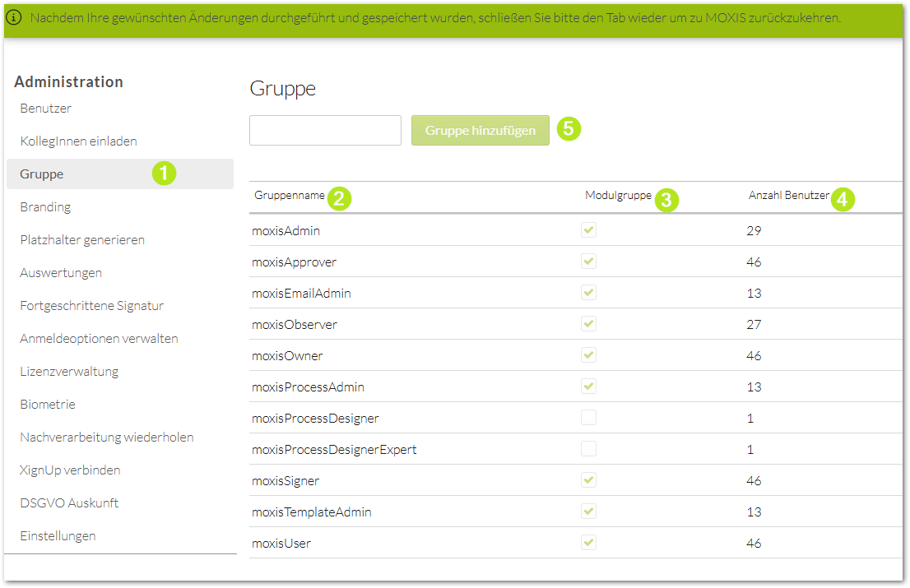Select the moxisProcessDesignerExpert group name
910x588 pixels.
[334, 450]
